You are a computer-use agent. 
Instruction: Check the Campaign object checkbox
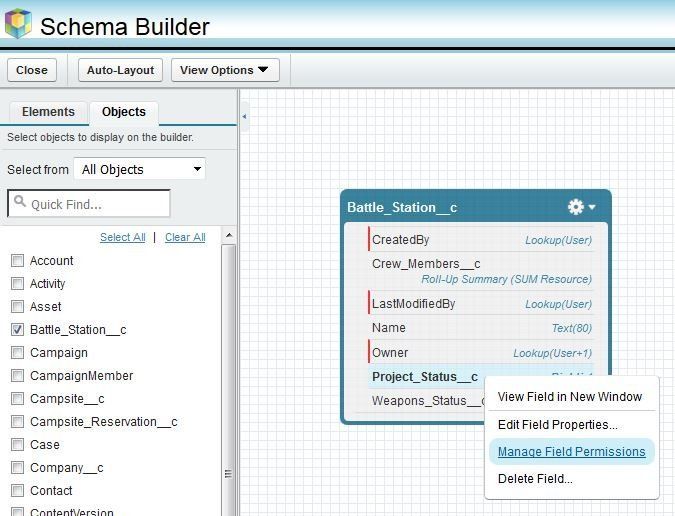[x=17, y=352]
